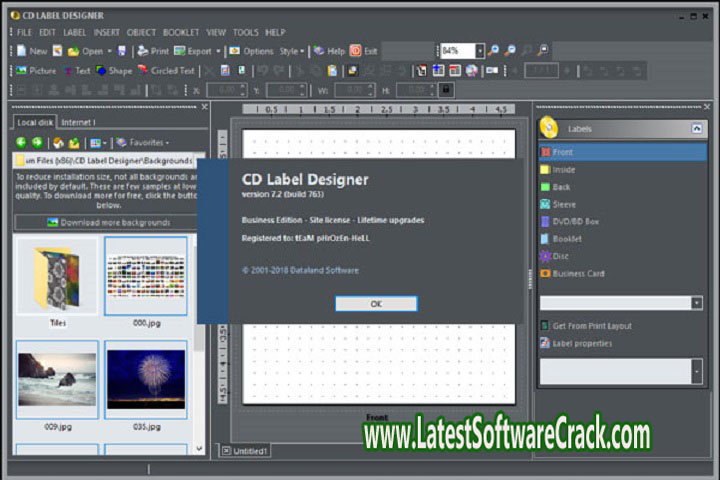Click the new-from-template icon beside New

57,51
